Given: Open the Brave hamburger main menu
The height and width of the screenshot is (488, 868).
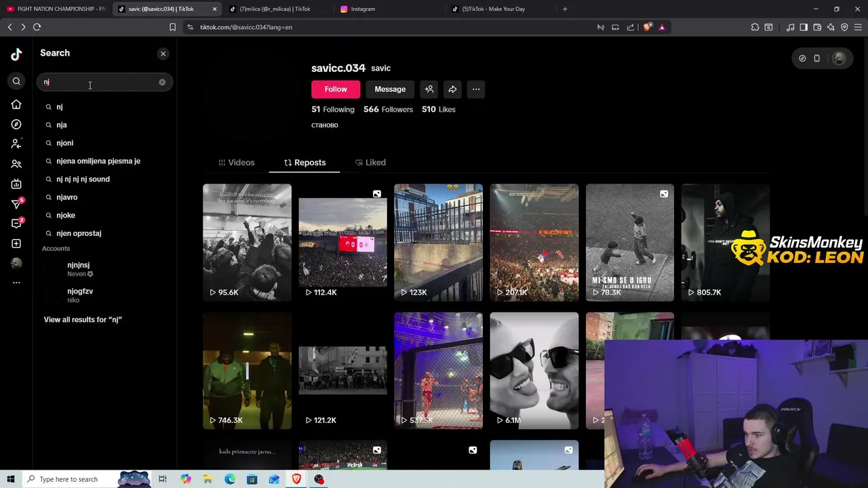Looking at the screenshot, I should point(858,27).
